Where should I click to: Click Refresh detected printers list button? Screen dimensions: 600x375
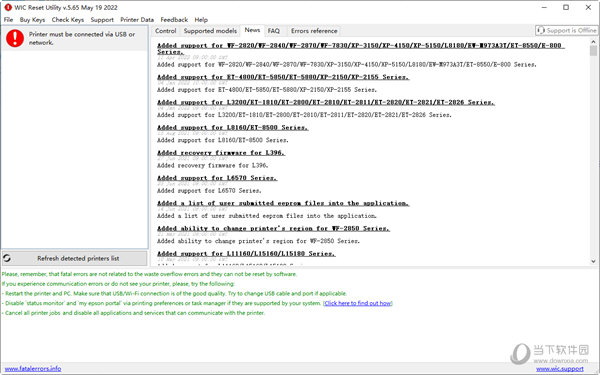pyautogui.click(x=75, y=258)
